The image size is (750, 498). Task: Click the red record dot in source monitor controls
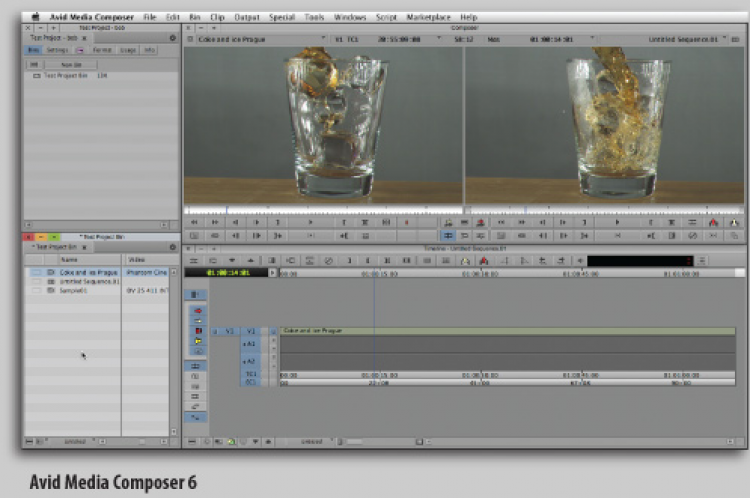(x=407, y=222)
